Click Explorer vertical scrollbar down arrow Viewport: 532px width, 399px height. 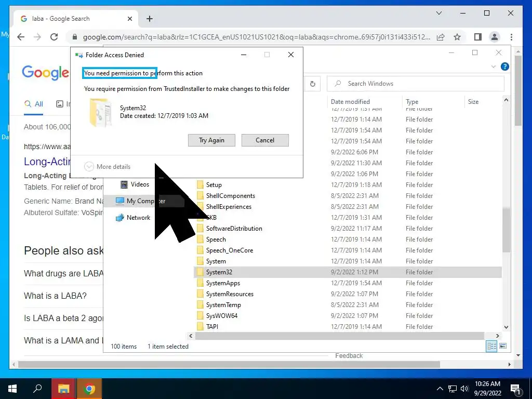click(x=506, y=327)
